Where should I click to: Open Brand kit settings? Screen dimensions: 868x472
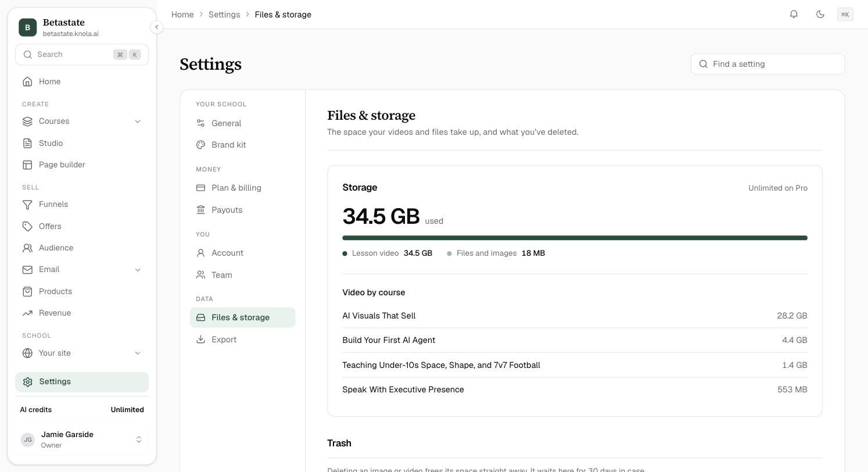coord(242,145)
